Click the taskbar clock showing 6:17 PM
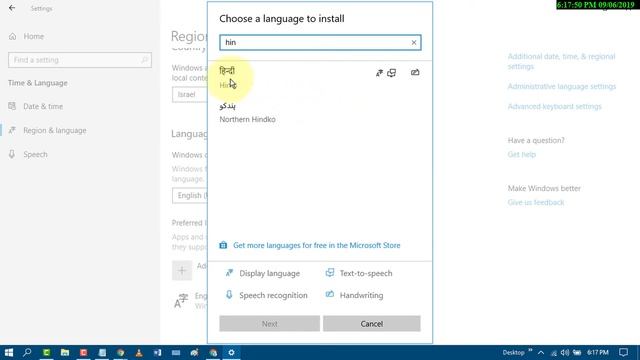 click(598, 353)
